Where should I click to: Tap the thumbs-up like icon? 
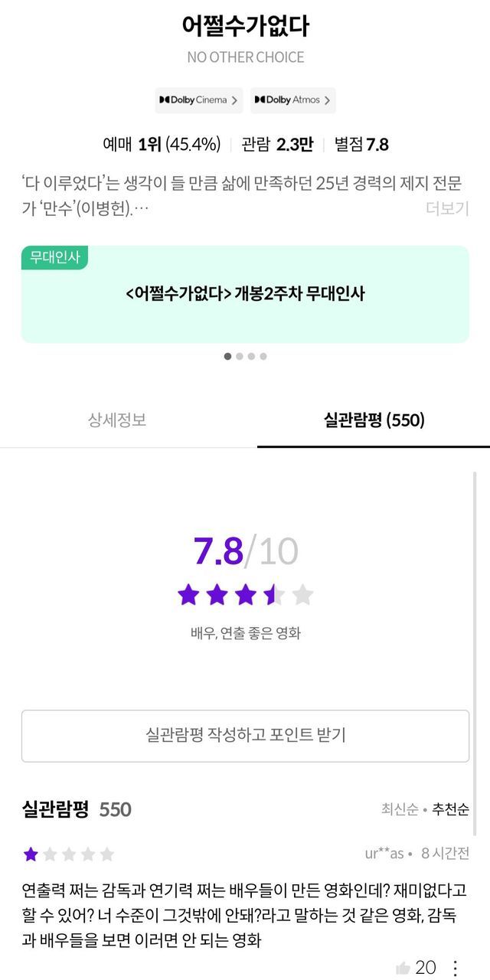pyautogui.click(x=403, y=969)
